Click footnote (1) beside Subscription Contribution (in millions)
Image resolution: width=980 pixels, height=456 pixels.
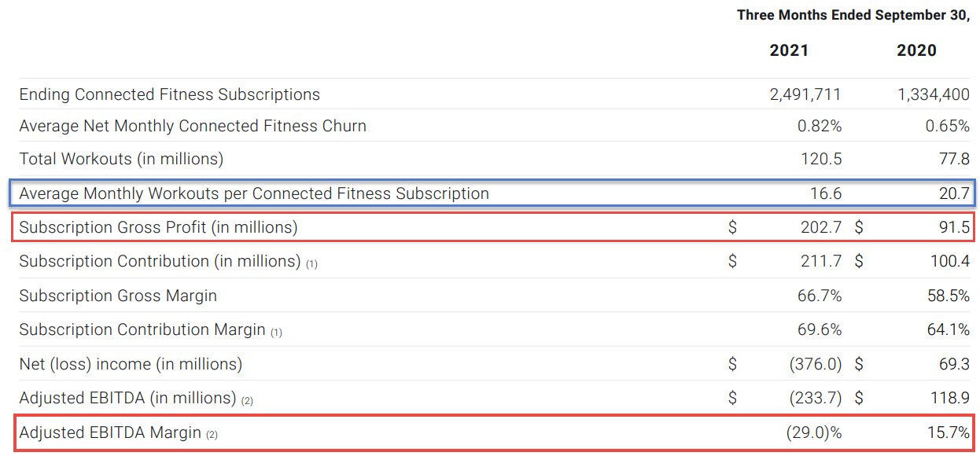pyautogui.click(x=311, y=264)
